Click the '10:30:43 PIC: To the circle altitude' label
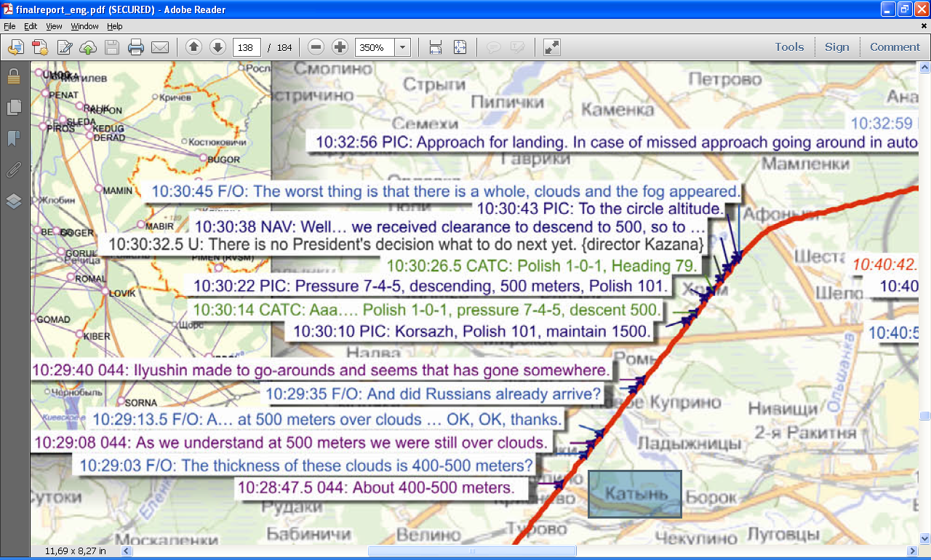This screenshot has width=931, height=560. (600, 209)
